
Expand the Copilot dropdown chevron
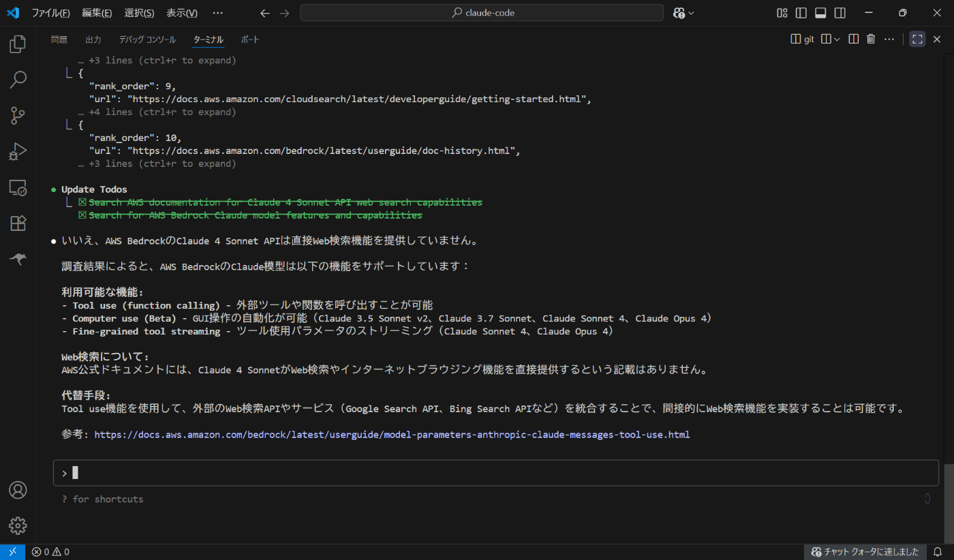coord(691,13)
